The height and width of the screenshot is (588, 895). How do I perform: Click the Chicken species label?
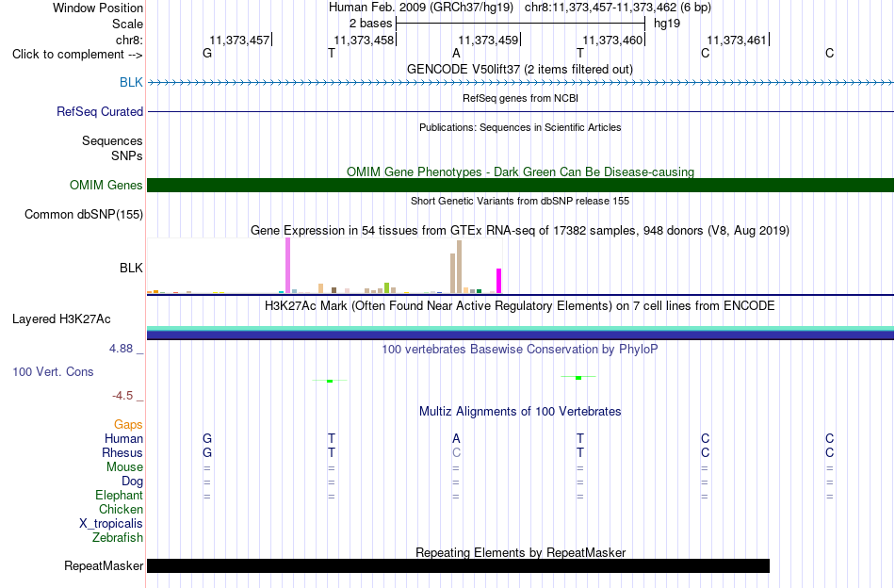121,509
